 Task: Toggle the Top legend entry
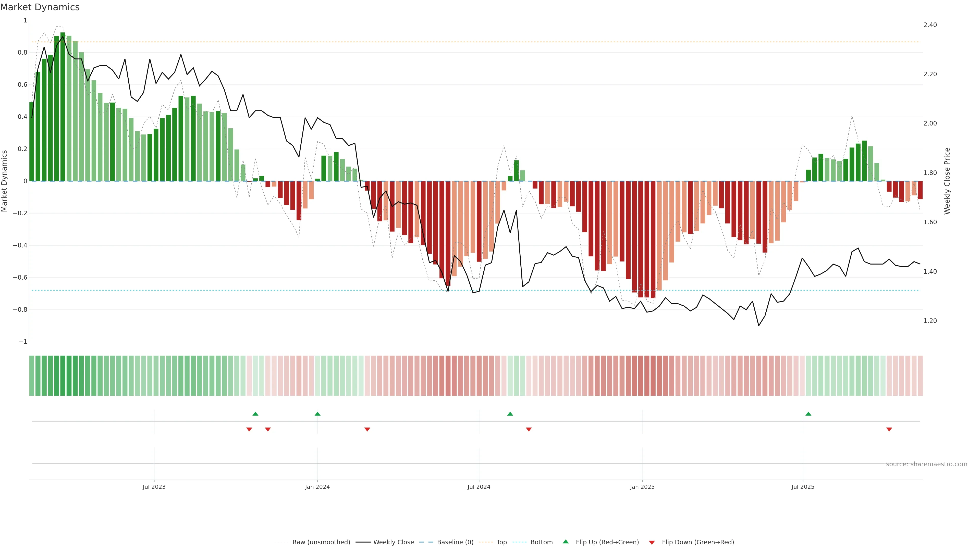click(501, 542)
